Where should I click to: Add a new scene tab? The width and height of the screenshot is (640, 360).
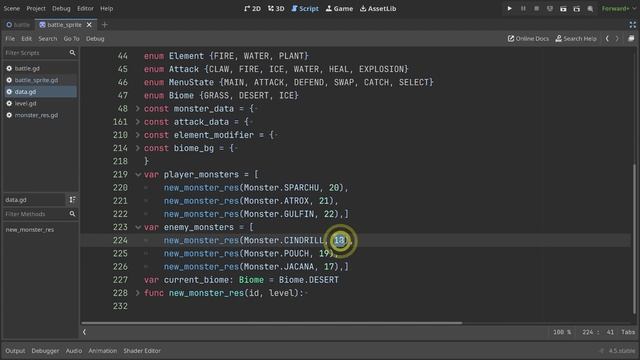104,25
